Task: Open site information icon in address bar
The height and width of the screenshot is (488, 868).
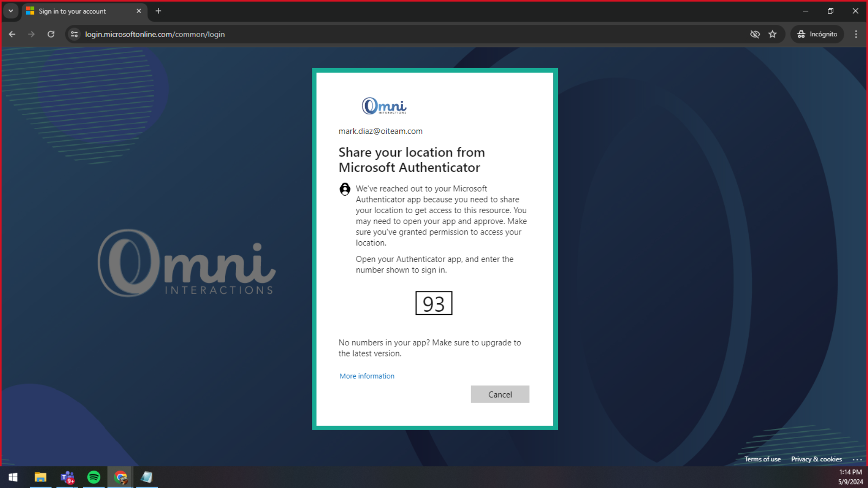Action: click(75, 34)
